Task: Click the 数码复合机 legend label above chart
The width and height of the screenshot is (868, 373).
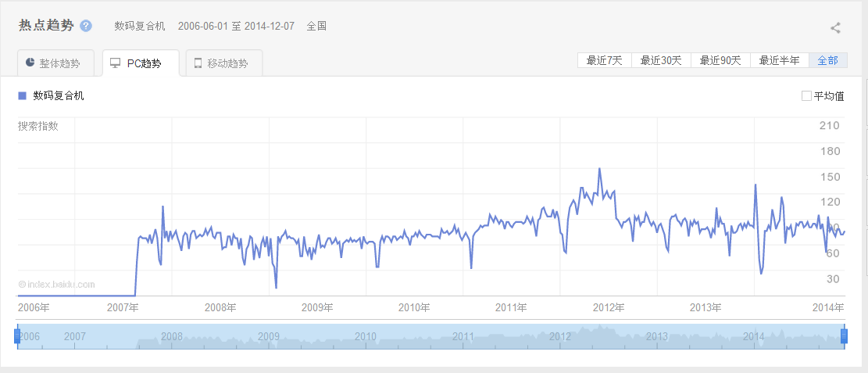Action: (59, 96)
